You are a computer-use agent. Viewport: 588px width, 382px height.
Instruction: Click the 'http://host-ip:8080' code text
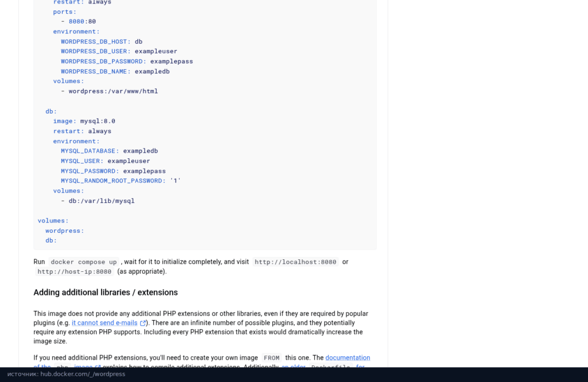coord(74,271)
